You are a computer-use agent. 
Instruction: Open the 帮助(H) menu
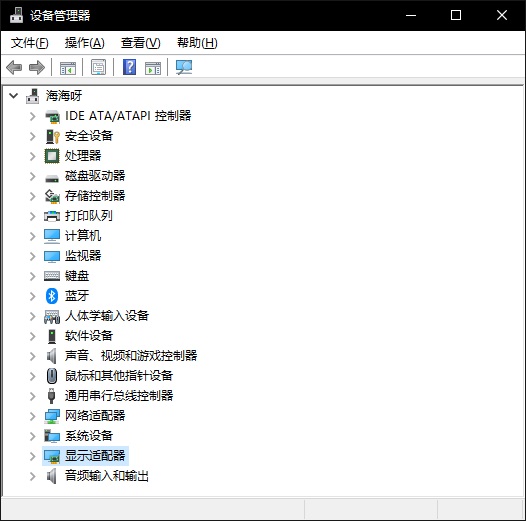[x=197, y=43]
